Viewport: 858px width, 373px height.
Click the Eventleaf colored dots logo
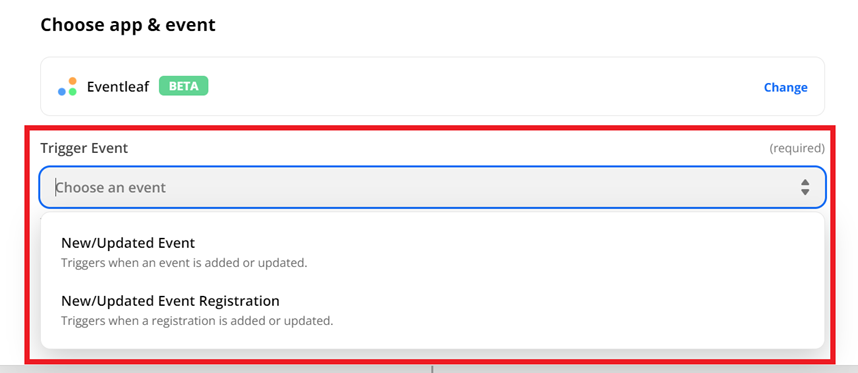[68, 86]
